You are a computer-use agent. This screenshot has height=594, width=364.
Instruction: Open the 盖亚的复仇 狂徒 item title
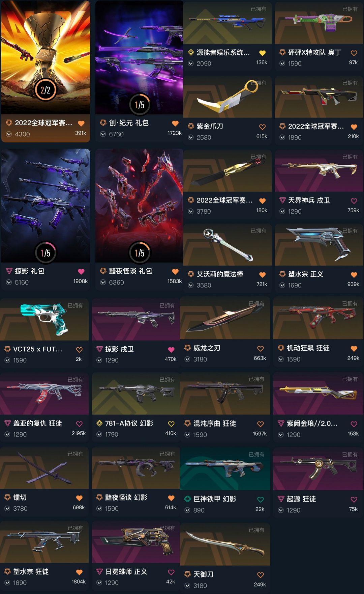pos(37,423)
